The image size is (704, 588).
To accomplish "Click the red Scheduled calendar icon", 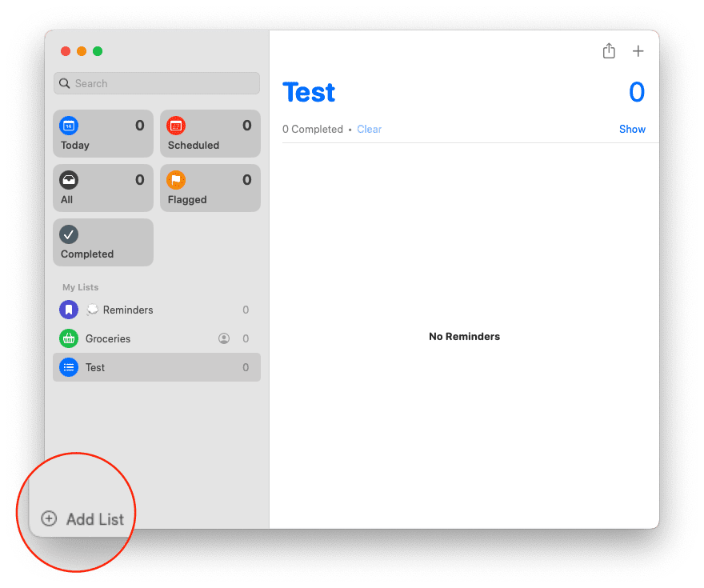I will tap(176, 126).
